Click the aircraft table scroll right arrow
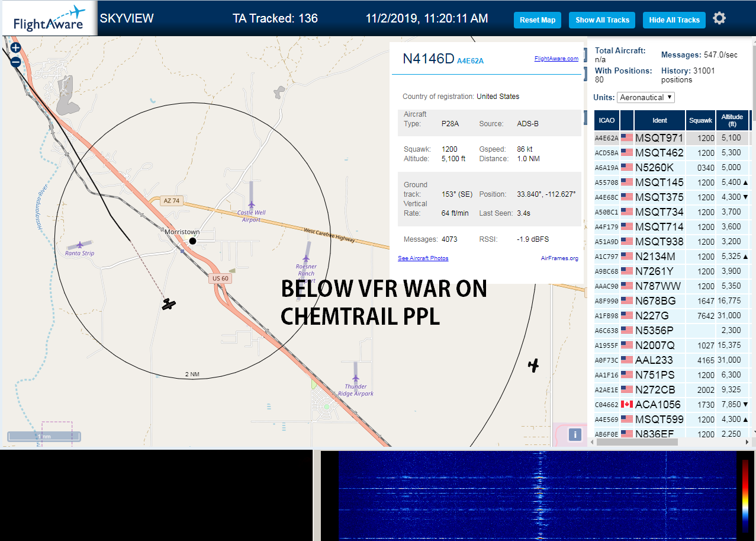The image size is (756, 541). 747,442
